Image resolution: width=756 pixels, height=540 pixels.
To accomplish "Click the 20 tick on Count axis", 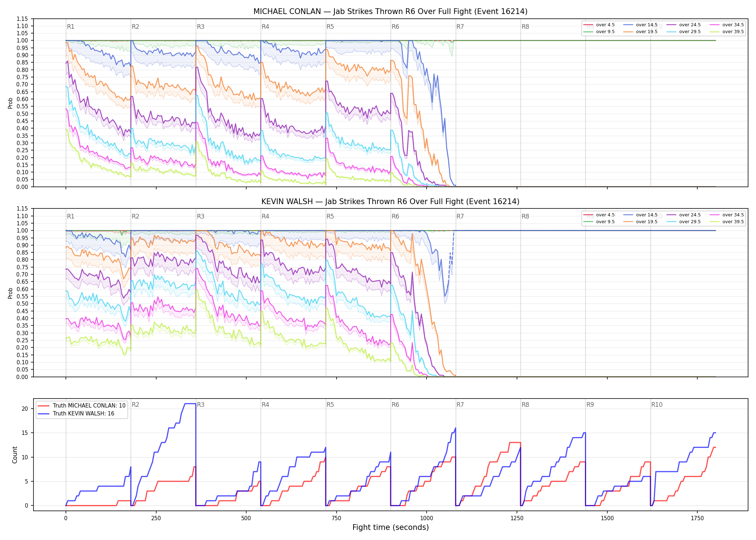I will [25, 409].
